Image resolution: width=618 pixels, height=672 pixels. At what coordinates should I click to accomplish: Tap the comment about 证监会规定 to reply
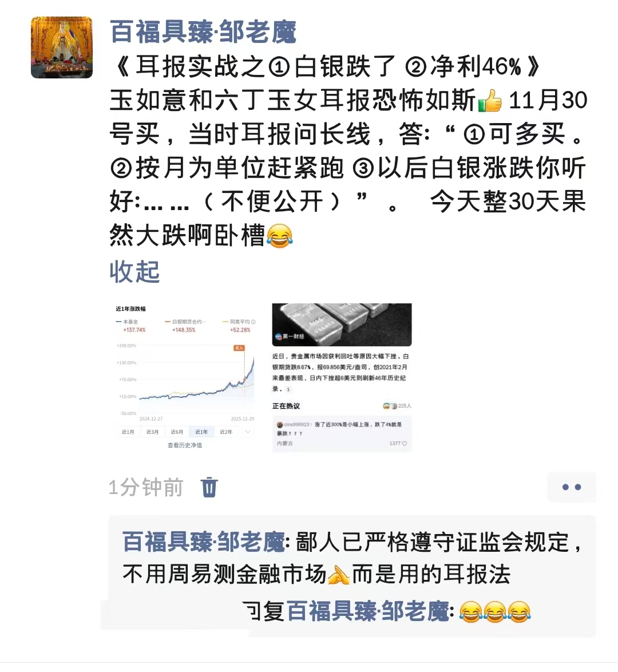point(351,558)
